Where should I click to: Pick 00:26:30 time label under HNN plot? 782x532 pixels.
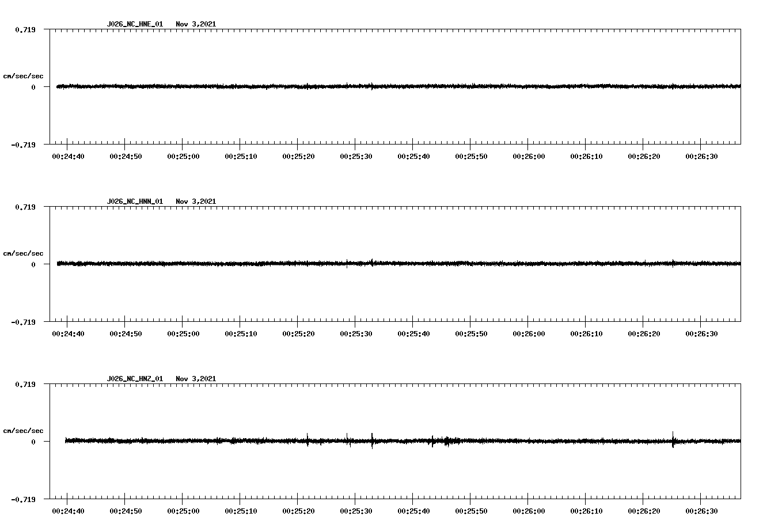[701, 334]
